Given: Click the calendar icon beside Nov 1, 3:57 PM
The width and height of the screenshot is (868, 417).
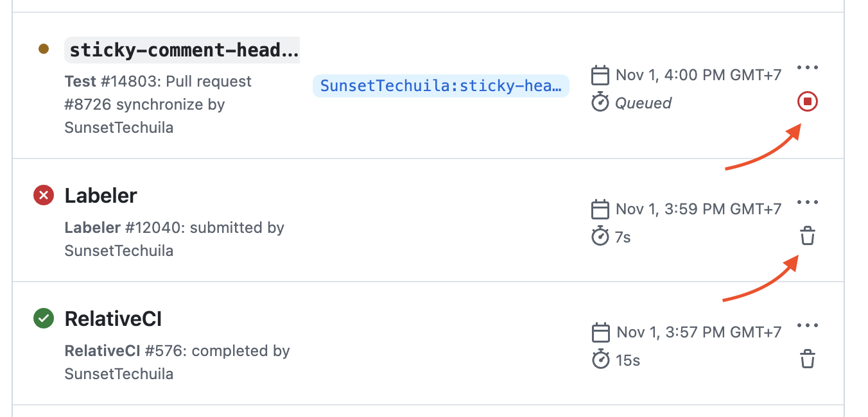Looking at the screenshot, I should (x=600, y=332).
